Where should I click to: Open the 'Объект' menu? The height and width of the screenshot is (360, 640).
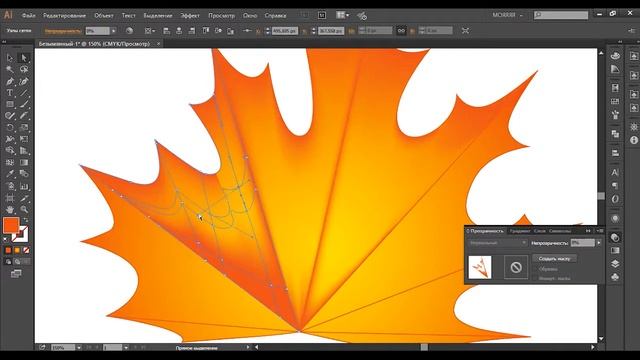(x=104, y=16)
